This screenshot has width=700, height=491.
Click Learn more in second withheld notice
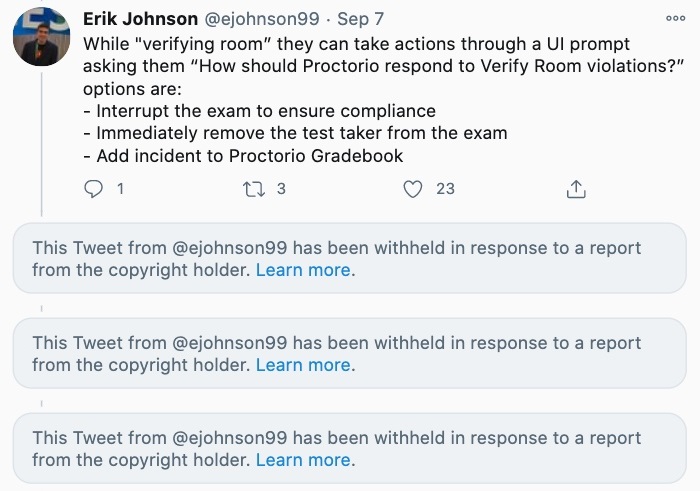pos(303,365)
